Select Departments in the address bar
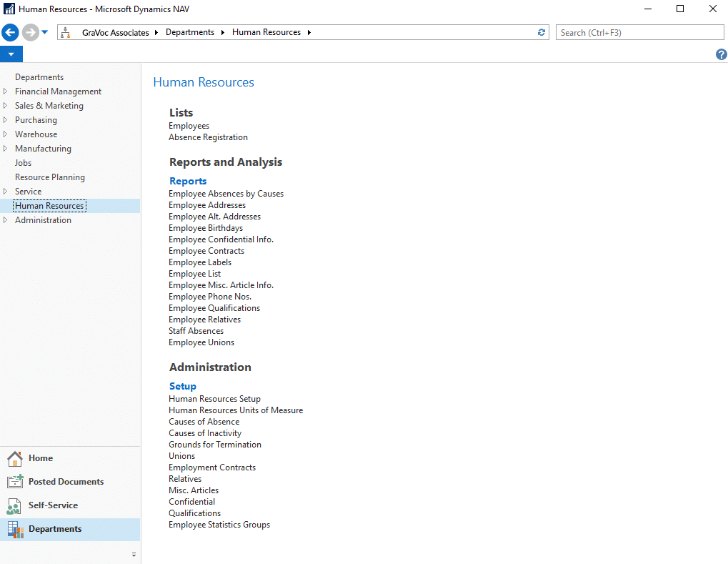Viewport: 728px width, 564px height. tap(190, 32)
